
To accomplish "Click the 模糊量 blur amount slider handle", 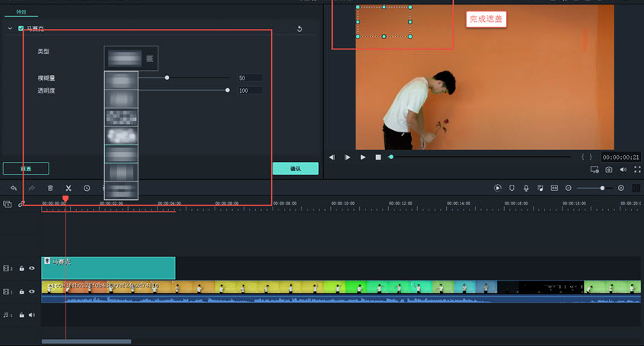I will point(167,78).
